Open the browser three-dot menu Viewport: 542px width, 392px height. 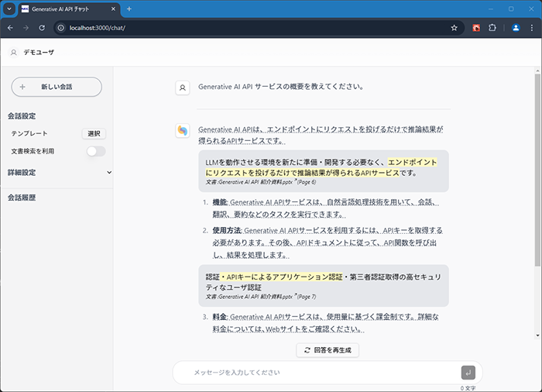coord(532,28)
